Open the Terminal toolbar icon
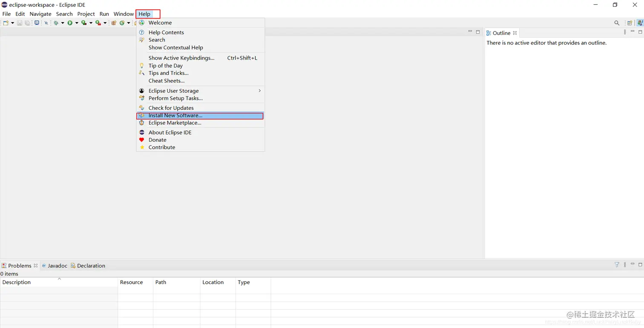Screen dimensions: 644x328 click(x=37, y=23)
